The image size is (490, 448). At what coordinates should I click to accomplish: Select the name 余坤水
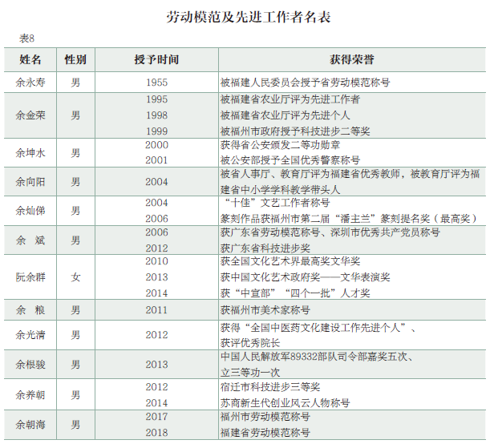click(x=30, y=152)
